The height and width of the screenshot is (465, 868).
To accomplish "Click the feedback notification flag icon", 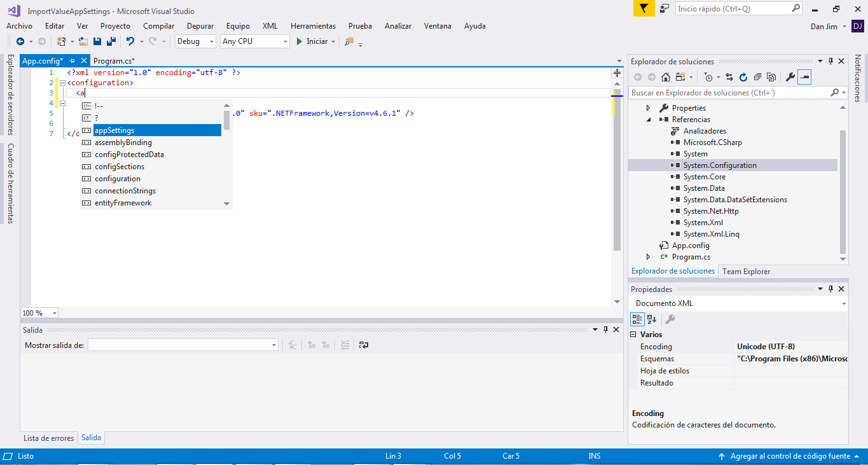I will [644, 9].
